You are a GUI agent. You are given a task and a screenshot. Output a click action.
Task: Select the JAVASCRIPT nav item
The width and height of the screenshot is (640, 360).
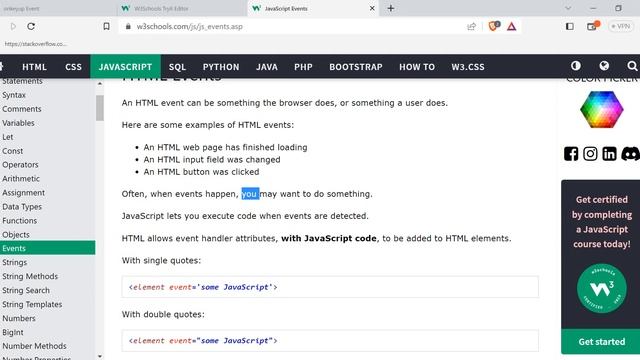(x=125, y=67)
